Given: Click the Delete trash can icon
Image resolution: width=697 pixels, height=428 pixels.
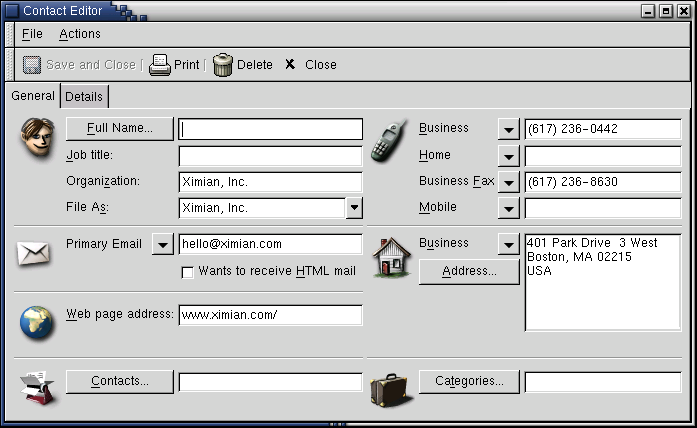Looking at the screenshot, I should coord(223,64).
